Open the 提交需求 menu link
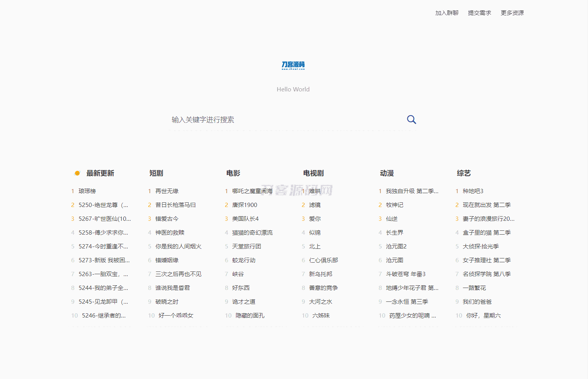Image resolution: width=588 pixels, height=379 pixels. click(x=479, y=13)
